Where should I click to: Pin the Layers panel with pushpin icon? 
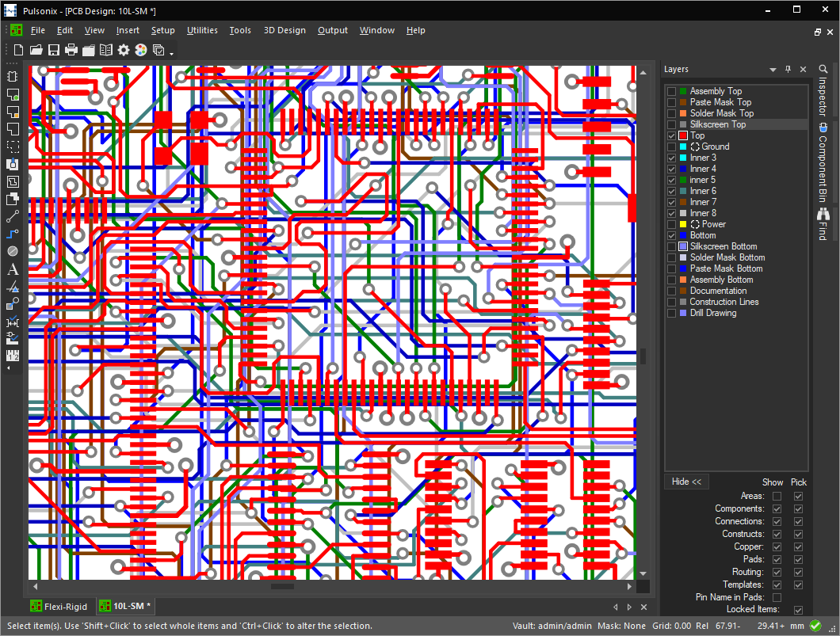pyautogui.click(x=788, y=69)
